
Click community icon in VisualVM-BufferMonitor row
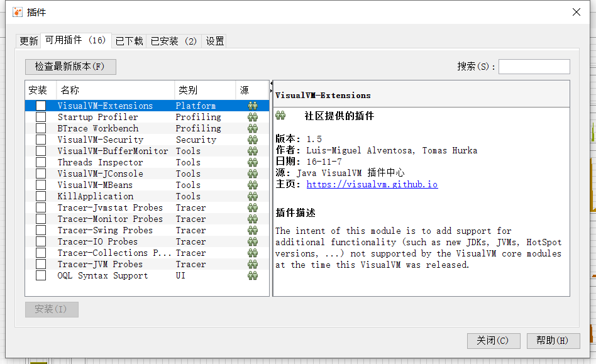[253, 152]
